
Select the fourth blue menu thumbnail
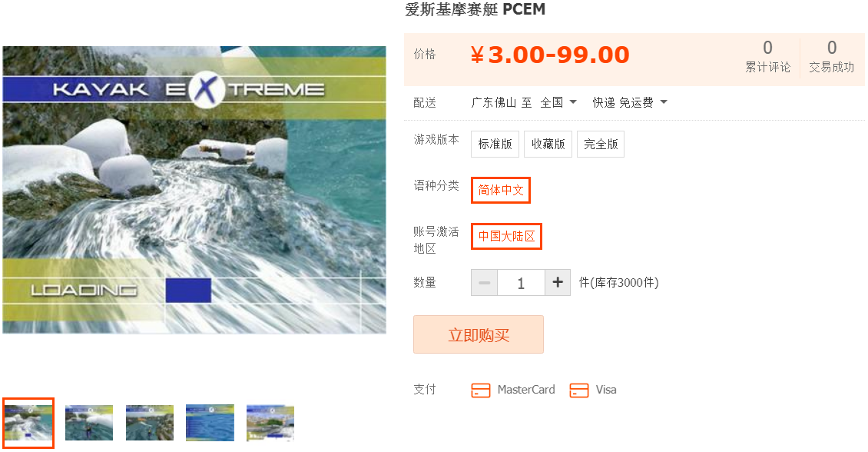[210, 424]
